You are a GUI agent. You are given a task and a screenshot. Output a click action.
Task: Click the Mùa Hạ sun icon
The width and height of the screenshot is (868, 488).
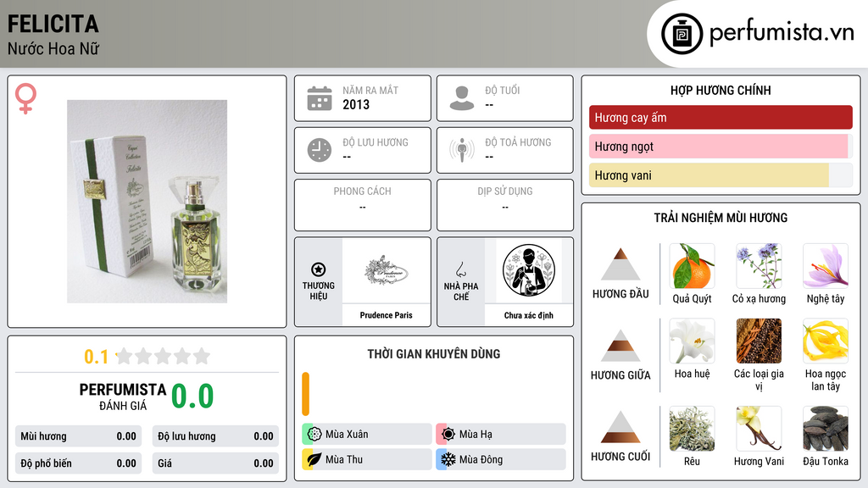(x=448, y=434)
